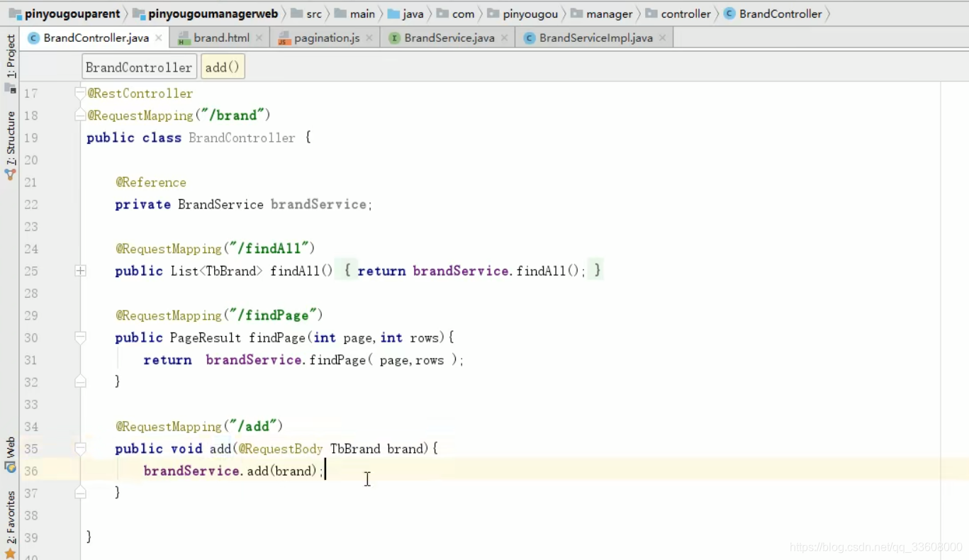Click the BrandService.java interface icon

click(x=395, y=38)
